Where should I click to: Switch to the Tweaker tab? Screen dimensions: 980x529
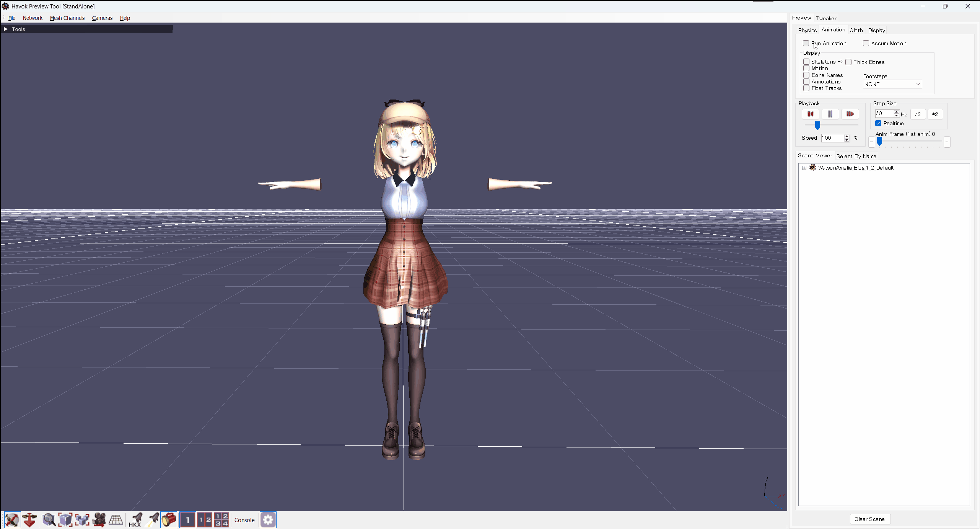[x=826, y=18]
